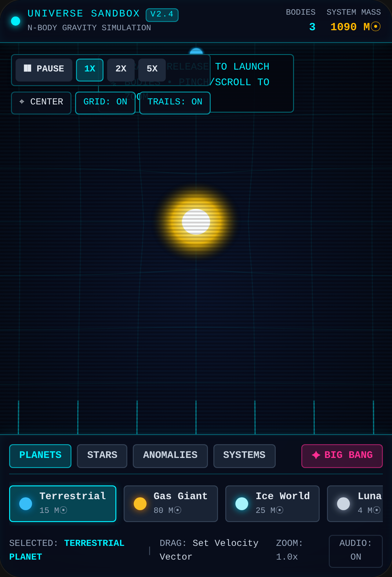
Task: Click the orange Gas Giant dot icon
Action: point(140,503)
